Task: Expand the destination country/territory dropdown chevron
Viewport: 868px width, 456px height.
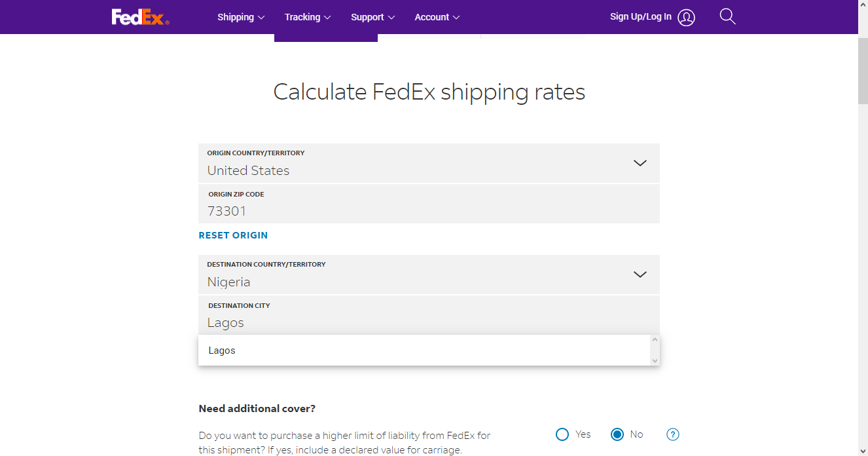Action: (x=640, y=275)
